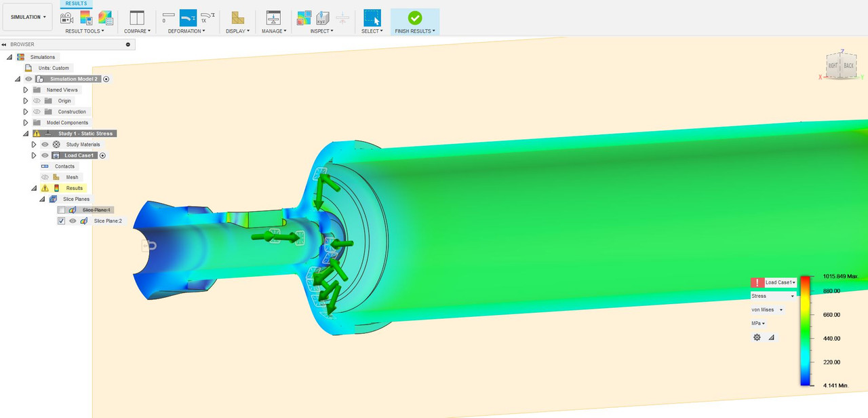Viewport: 868px width, 418px height.
Task: Expand the Origin folder arrow
Action: (26, 100)
